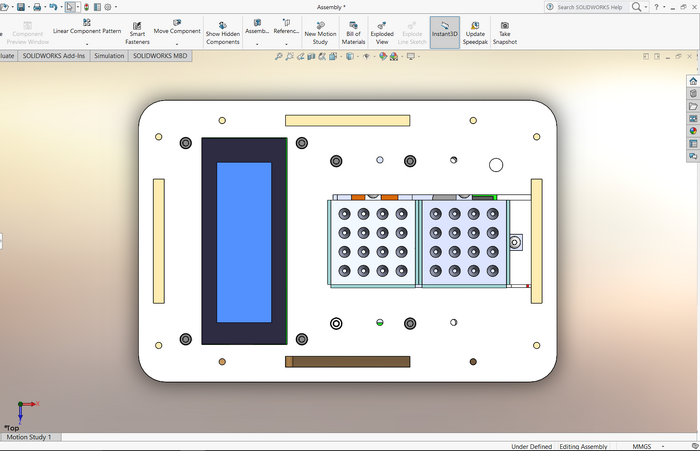
Task: Take Snapshot of the assembly
Action: [504, 32]
